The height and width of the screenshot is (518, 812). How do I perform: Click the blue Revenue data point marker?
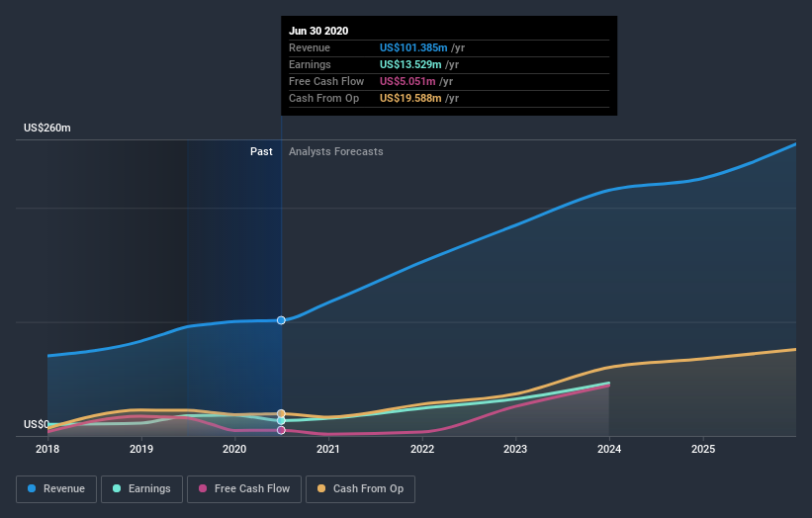pyautogui.click(x=281, y=320)
